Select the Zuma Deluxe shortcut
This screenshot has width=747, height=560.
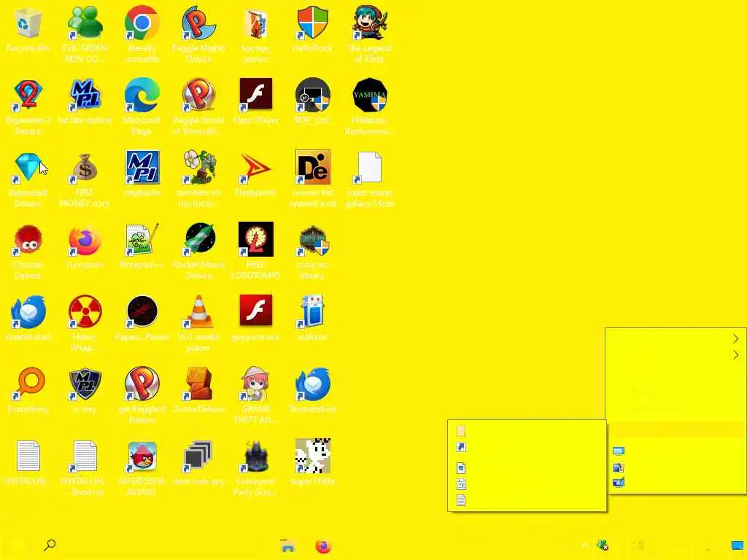pos(198,384)
